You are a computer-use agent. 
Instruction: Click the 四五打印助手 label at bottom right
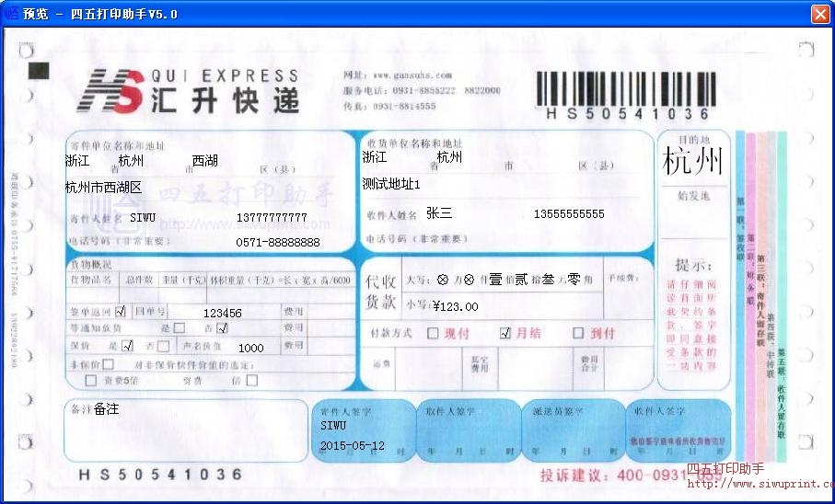tap(725, 469)
